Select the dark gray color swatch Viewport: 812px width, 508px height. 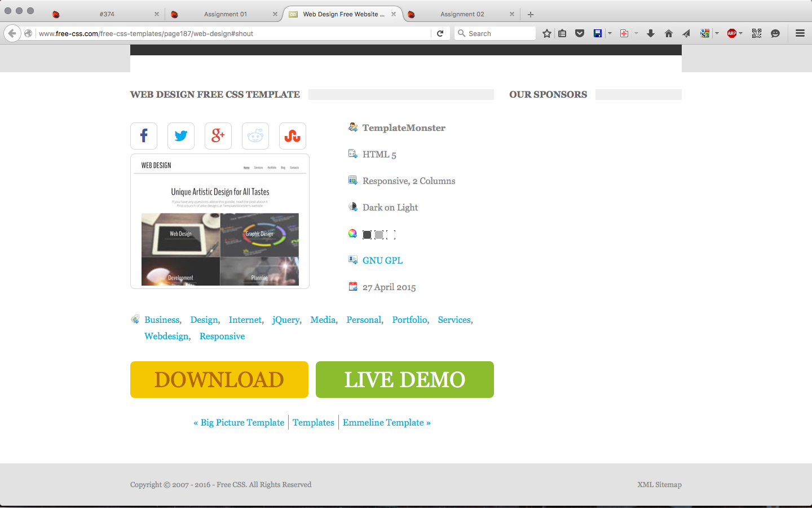coord(367,234)
